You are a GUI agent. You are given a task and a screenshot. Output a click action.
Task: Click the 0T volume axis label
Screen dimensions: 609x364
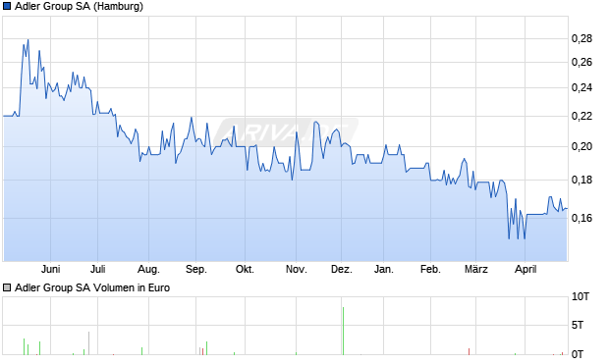(578, 354)
